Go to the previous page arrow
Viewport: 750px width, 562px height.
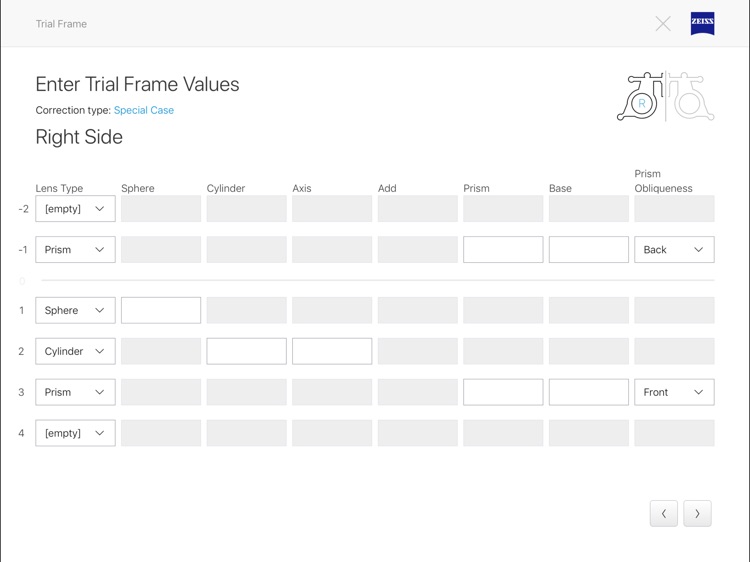[x=663, y=513]
